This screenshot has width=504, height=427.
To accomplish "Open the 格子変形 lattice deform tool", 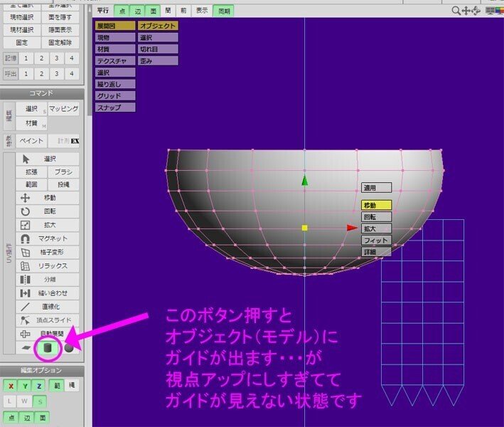I will click(47, 252).
